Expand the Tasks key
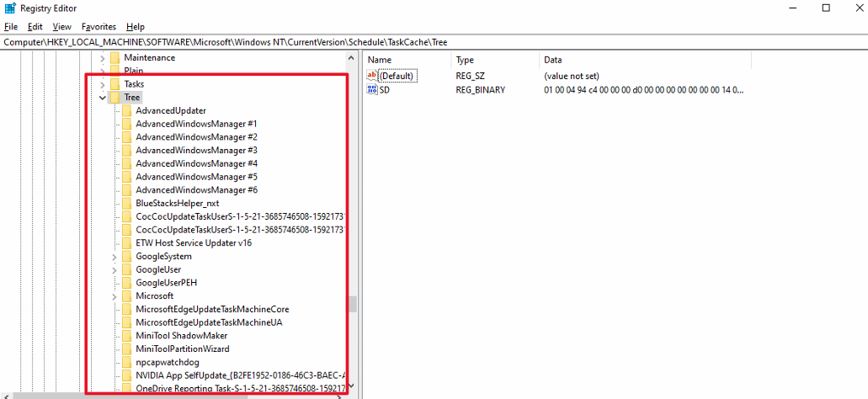868x399 pixels. point(103,84)
